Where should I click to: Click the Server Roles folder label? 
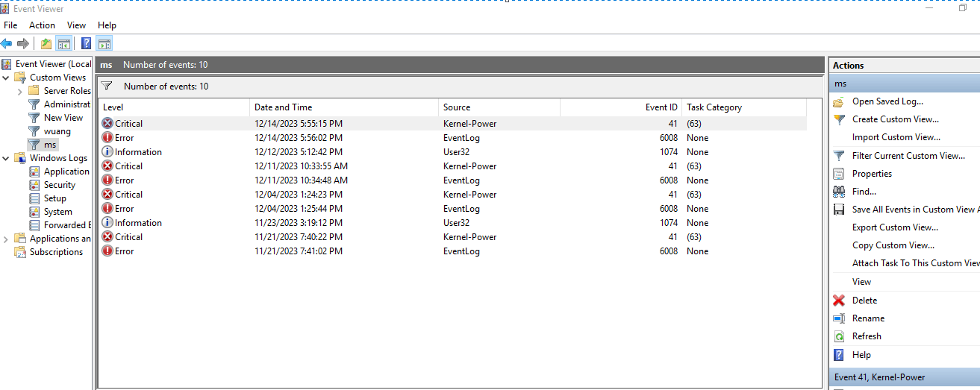click(x=67, y=91)
